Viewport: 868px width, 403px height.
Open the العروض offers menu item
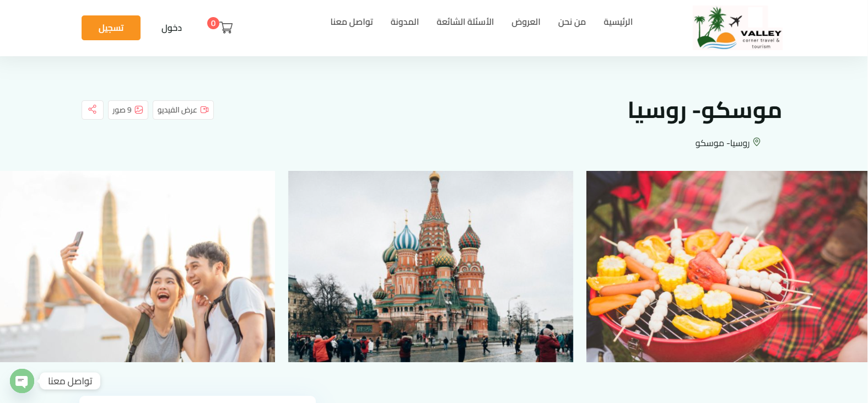pos(526,22)
